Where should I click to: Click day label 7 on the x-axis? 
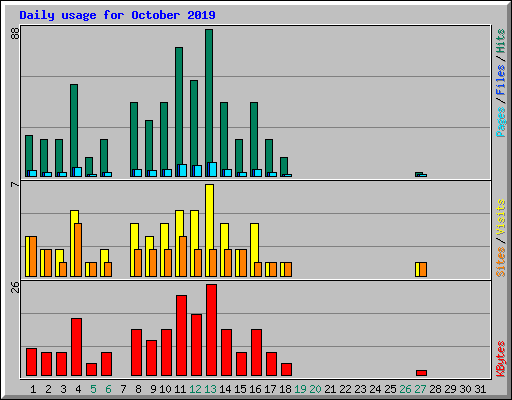point(123,389)
